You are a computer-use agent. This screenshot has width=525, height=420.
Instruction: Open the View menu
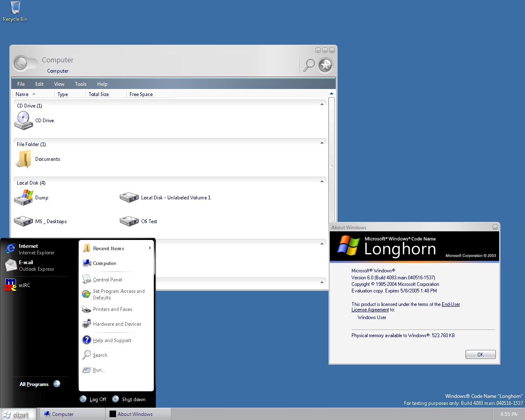tap(59, 84)
